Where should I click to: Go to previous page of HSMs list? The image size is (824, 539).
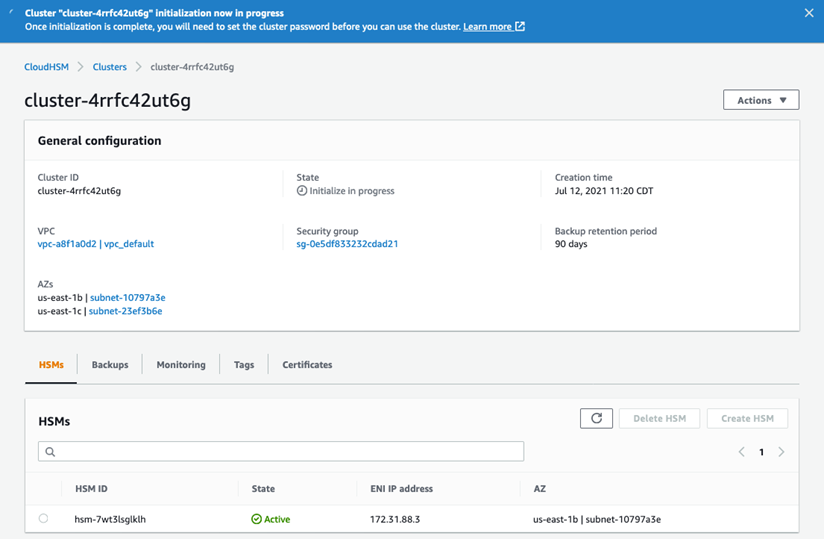point(741,452)
